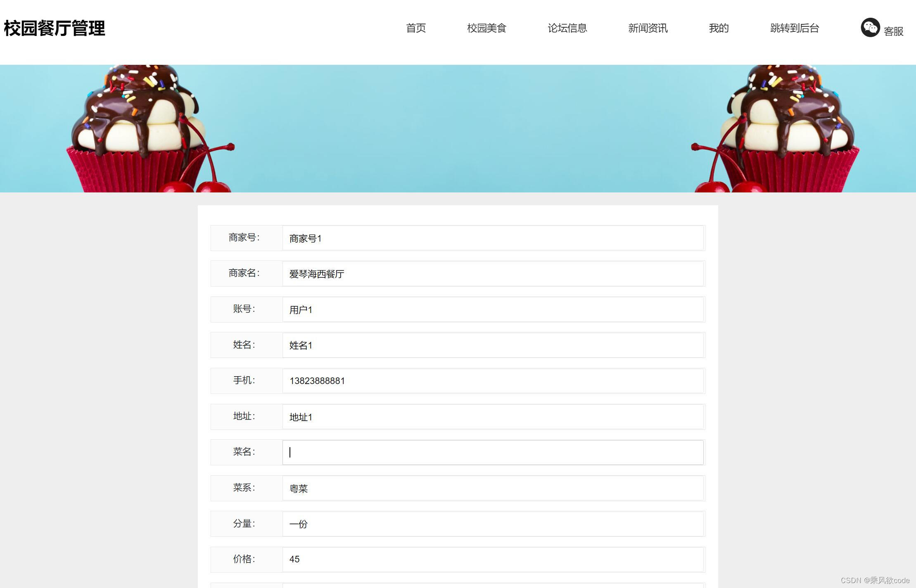Screen dimensions: 916x588
Task: Click 跳转到后台 to enter admin backend
Action: 794,28
